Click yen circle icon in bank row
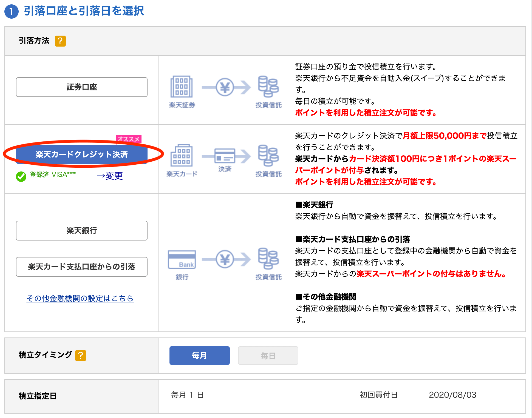 tap(225, 259)
